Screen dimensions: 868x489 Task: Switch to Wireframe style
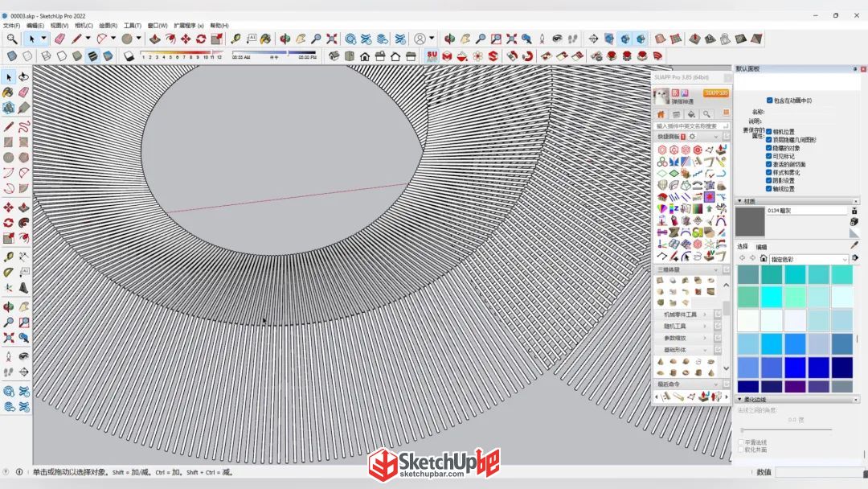(x=46, y=56)
